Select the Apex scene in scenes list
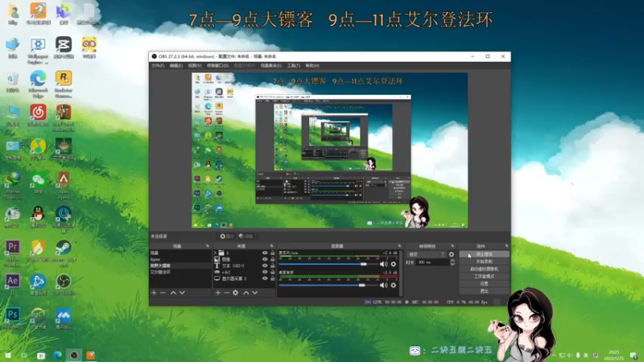 pos(180,259)
